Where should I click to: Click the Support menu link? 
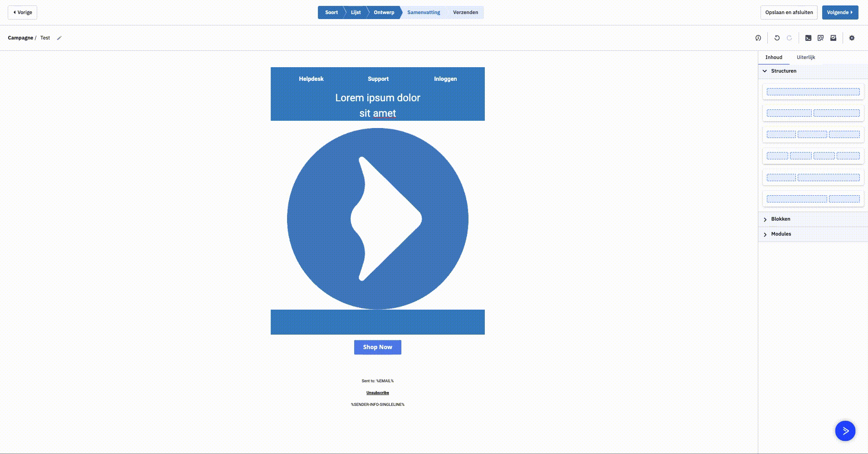tap(378, 79)
